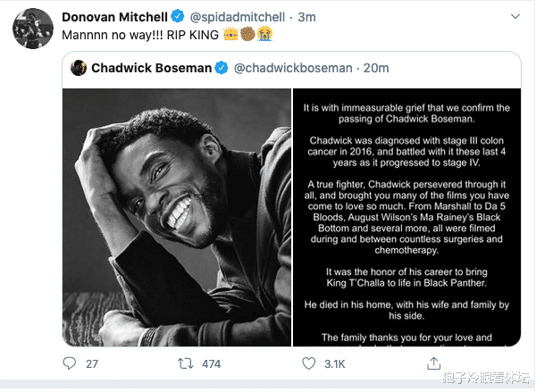The height and width of the screenshot is (392, 536).
Task: Click the 474 retweet count
Action: 212,363
